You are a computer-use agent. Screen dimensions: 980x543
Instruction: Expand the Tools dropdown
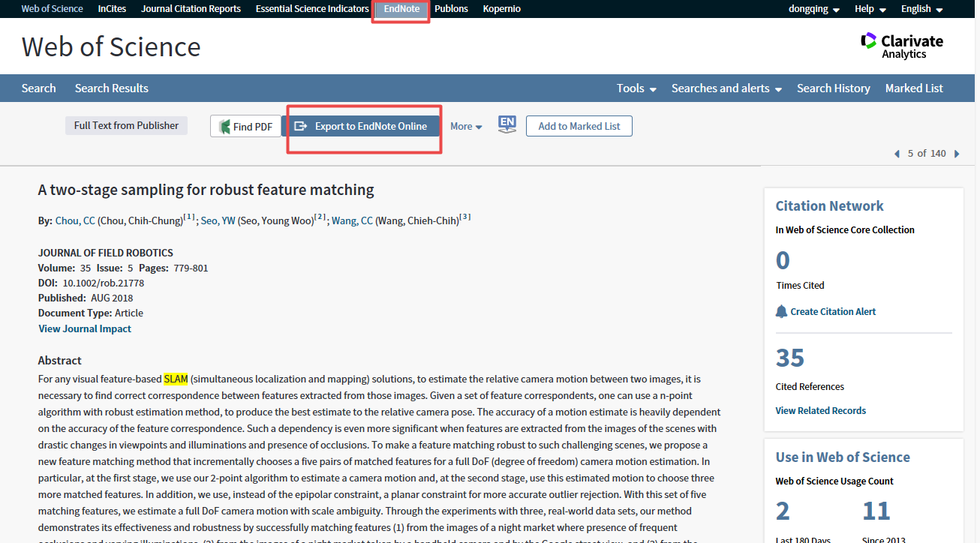coord(636,88)
